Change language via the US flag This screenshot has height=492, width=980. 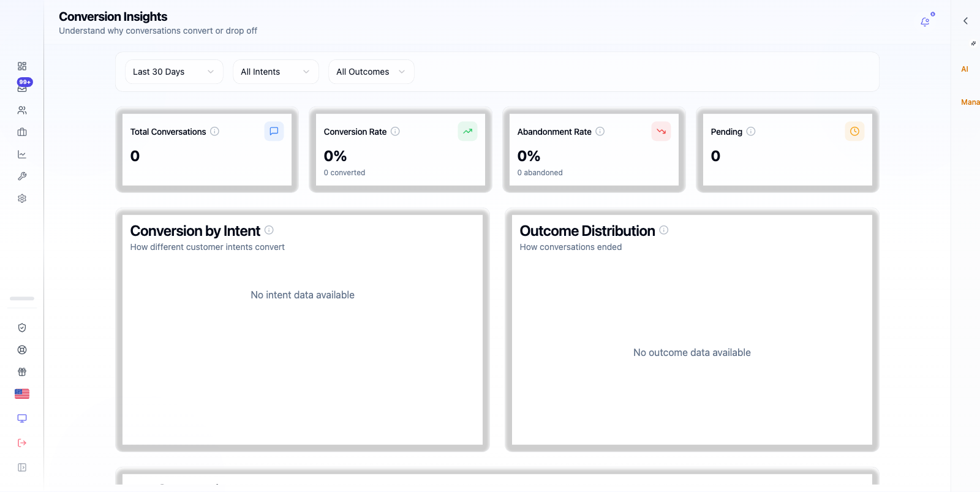point(22,394)
